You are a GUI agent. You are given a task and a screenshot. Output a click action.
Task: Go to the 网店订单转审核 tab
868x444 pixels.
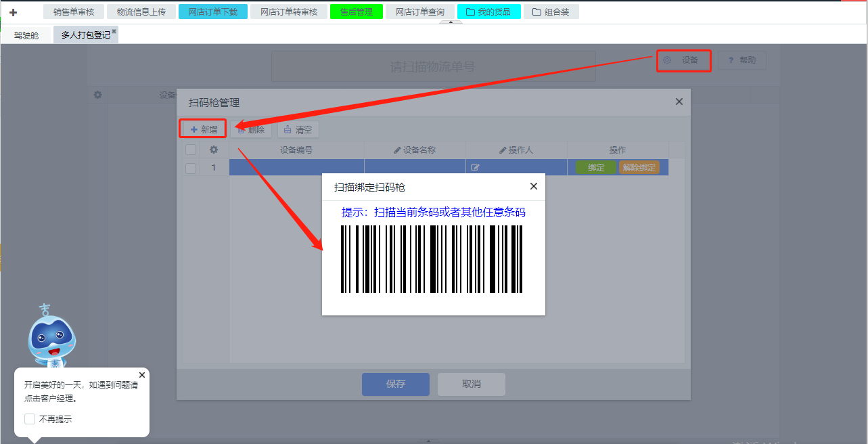pos(289,12)
